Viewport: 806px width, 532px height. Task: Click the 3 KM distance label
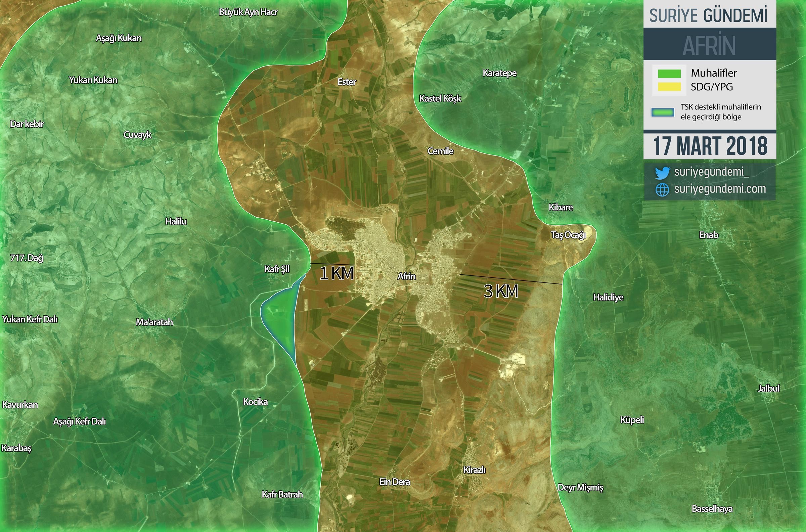[x=501, y=291]
